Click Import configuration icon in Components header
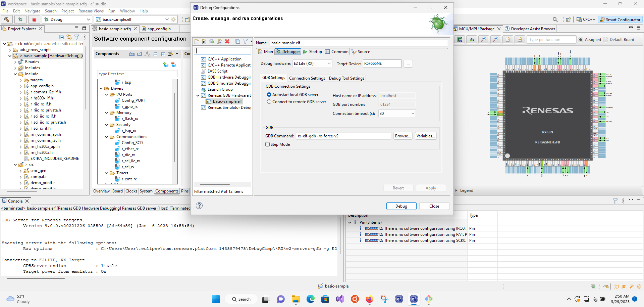644x307 pixels. 132,54
